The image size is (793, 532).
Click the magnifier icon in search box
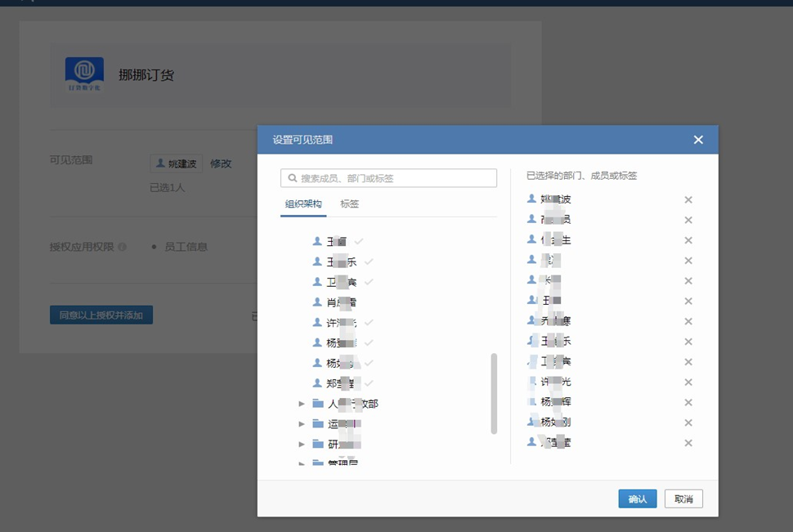(292, 178)
